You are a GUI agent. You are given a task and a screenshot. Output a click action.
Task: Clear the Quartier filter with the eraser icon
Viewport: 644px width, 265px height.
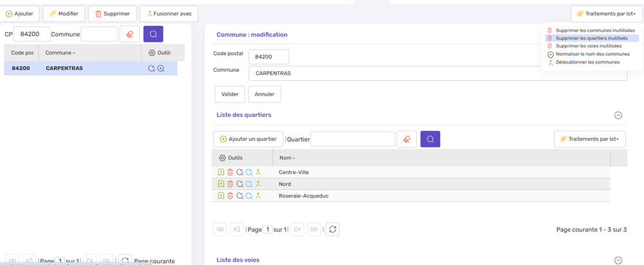[x=407, y=139]
